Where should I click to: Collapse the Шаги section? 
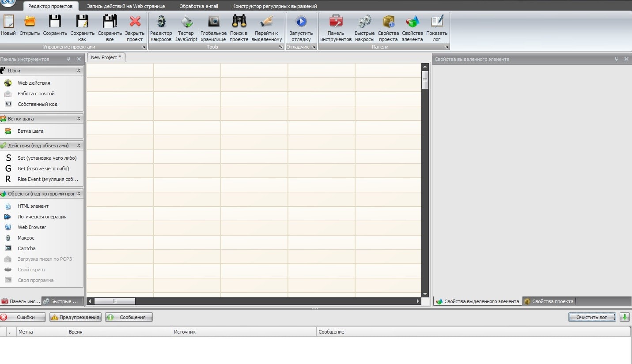[79, 71]
